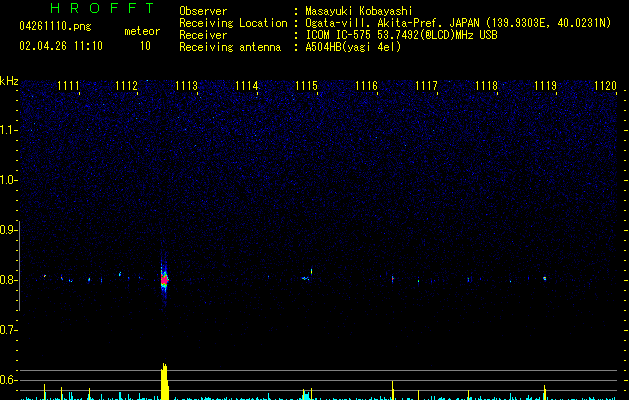629x400 pixels.
Task: Click receiver ICOM IC-575 frequency text
Action: (401, 35)
